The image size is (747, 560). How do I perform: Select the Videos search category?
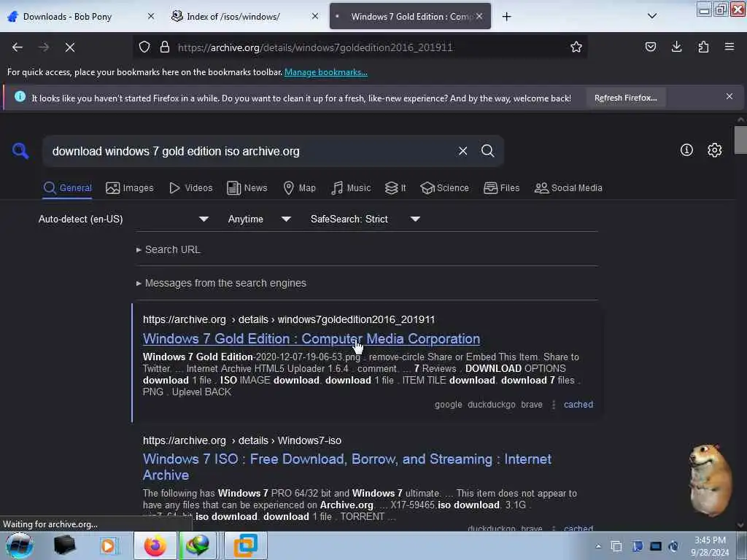click(x=190, y=188)
